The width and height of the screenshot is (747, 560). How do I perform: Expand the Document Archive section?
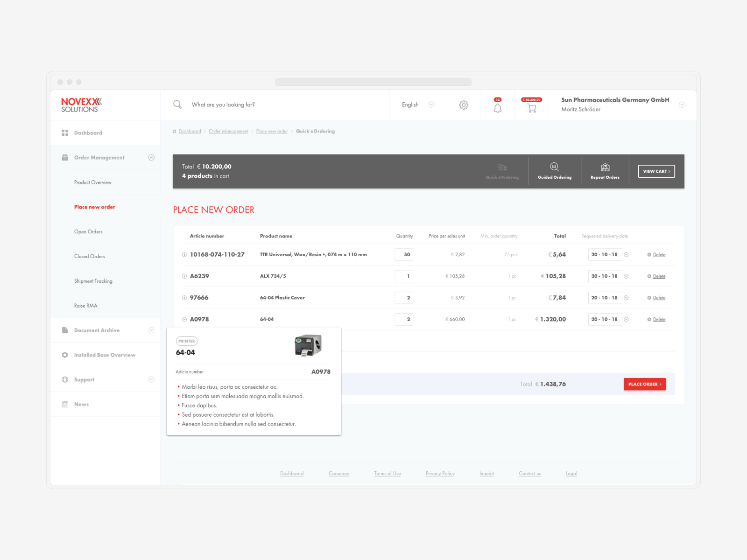coord(151,330)
